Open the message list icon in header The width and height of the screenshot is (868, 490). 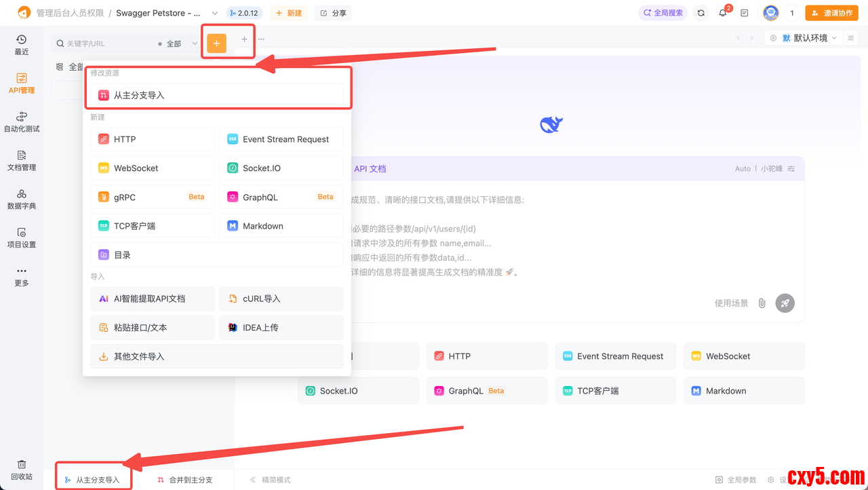point(745,13)
